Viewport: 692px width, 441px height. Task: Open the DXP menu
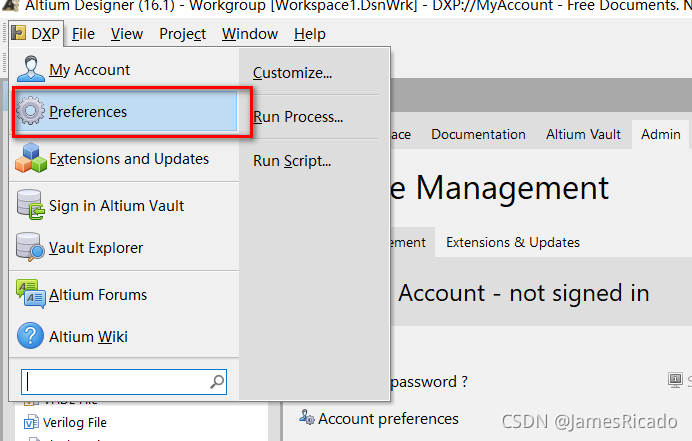click(x=36, y=34)
